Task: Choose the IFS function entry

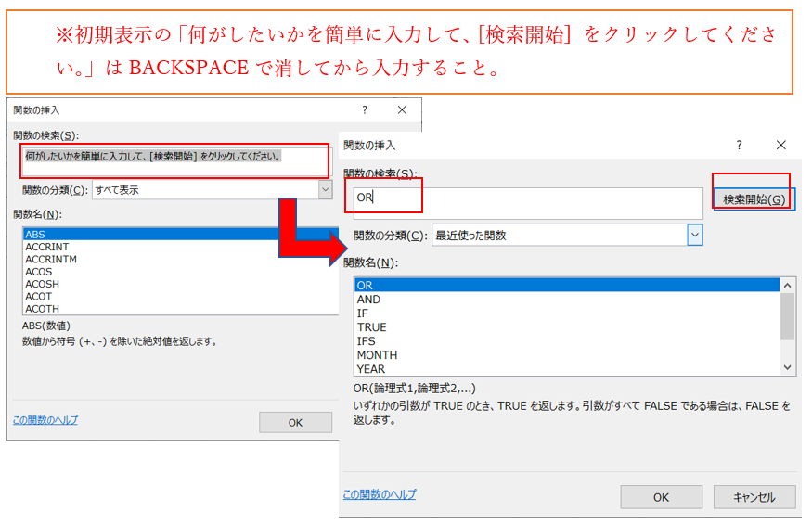Action: click(366, 341)
